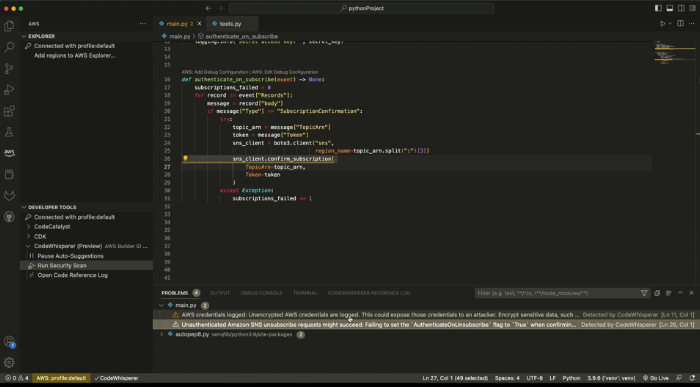Viewport: 700px width, 387px height.
Task: Click AWS: profile:default in status bar
Action: tap(61, 378)
